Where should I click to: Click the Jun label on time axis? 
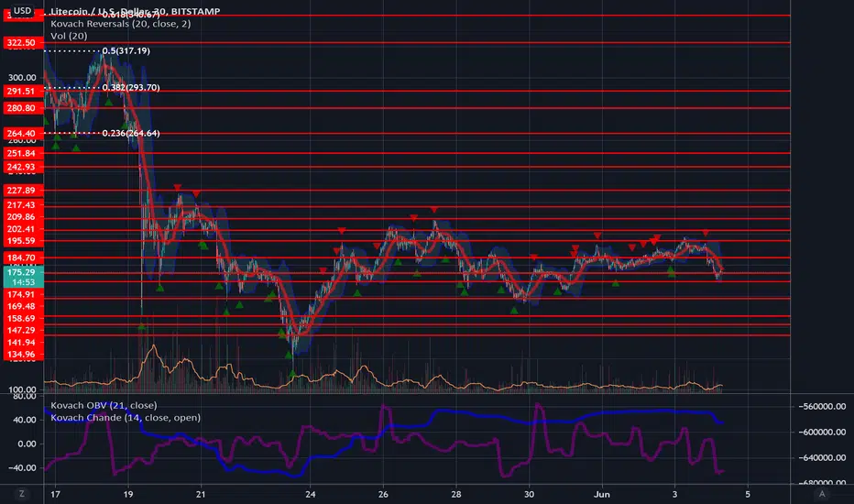[602, 494]
